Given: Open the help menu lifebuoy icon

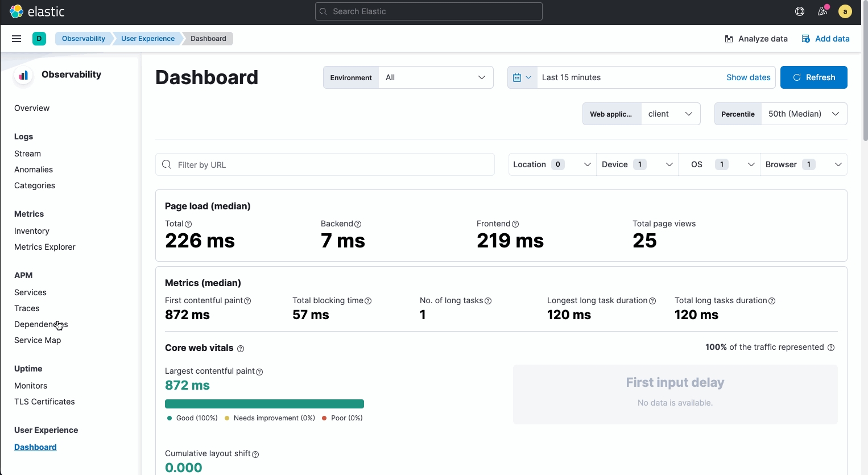Looking at the screenshot, I should tap(800, 11).
